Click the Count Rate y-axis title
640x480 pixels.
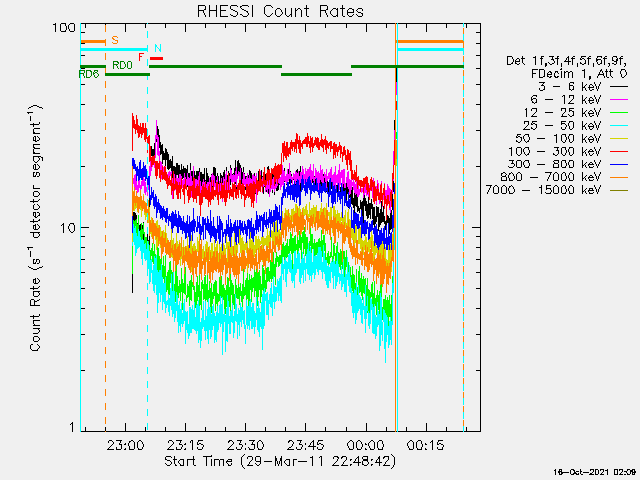(x=36, y=228)
